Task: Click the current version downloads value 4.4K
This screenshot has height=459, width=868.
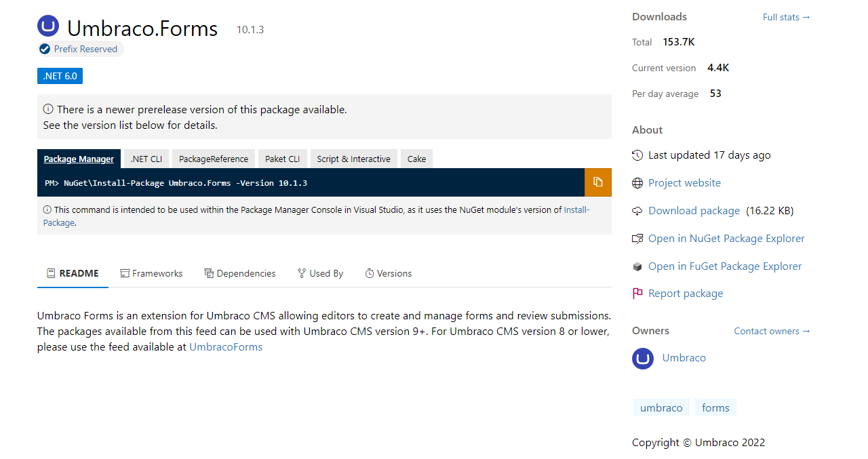Action: click(718, 68)
